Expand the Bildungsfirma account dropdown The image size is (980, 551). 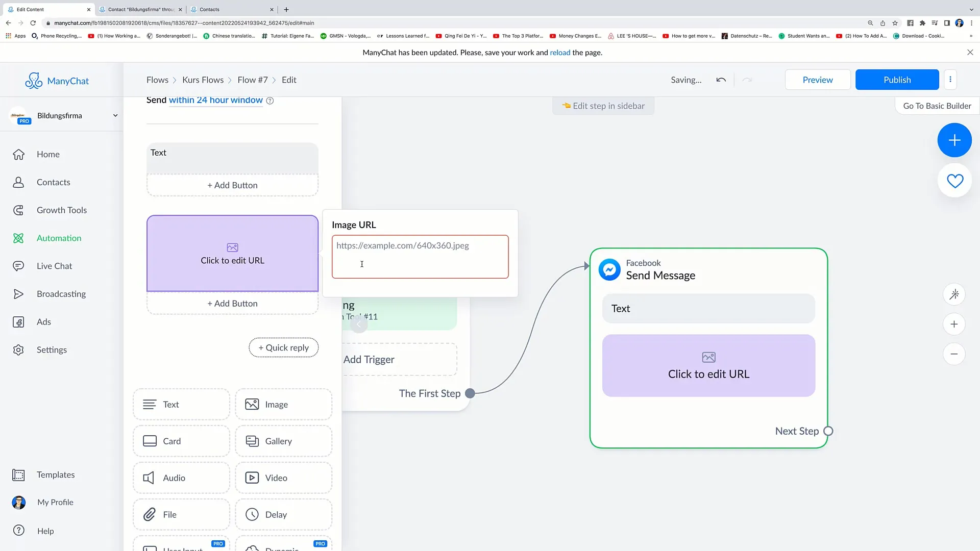tap(115, 116)
